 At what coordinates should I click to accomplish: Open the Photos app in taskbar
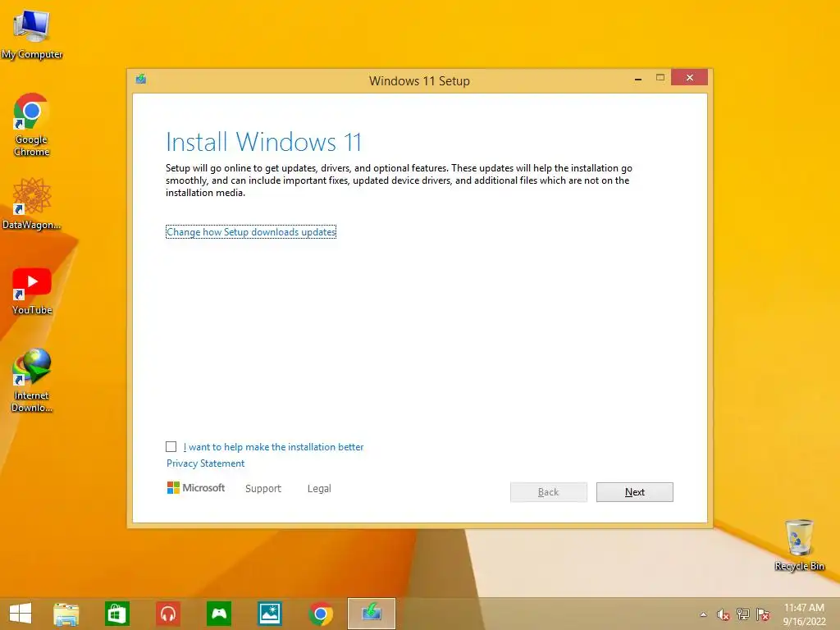point(269,614)
